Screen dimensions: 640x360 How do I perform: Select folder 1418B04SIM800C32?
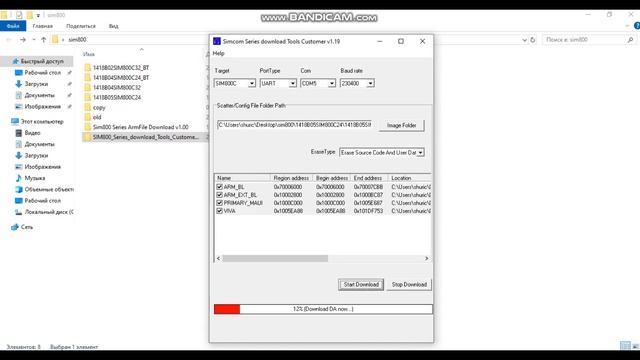[x=117, y=87]
